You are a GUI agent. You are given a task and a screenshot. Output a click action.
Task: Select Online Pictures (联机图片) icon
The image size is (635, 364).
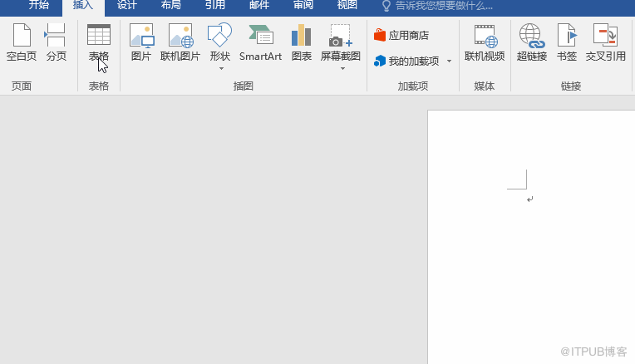[180, 42]
